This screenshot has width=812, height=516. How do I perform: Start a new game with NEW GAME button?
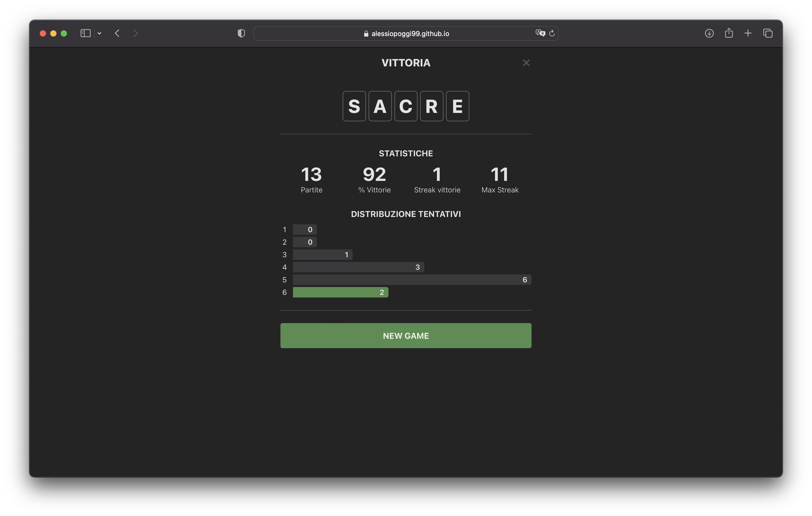406,336
